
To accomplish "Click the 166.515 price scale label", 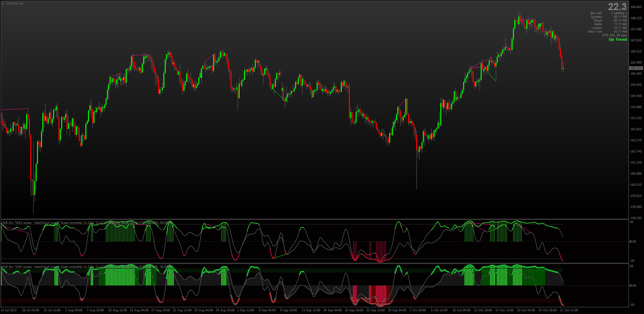I will [x=636, y=51].
